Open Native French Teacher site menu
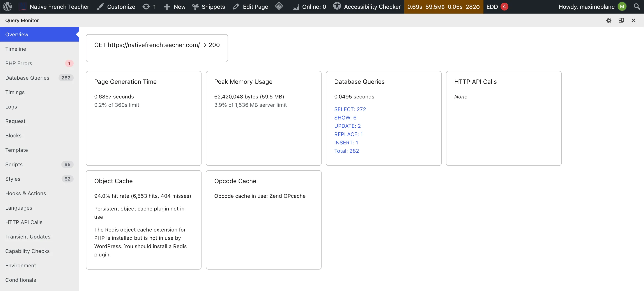 (54, 7)
